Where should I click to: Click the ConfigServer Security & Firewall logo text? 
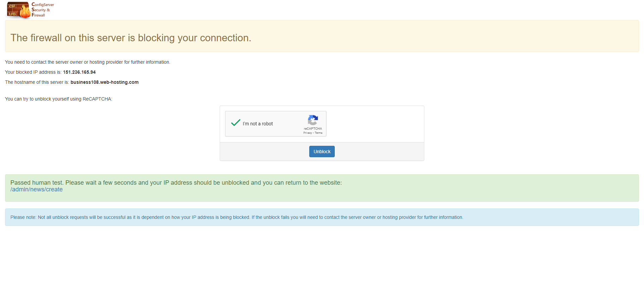pos(43,10)
